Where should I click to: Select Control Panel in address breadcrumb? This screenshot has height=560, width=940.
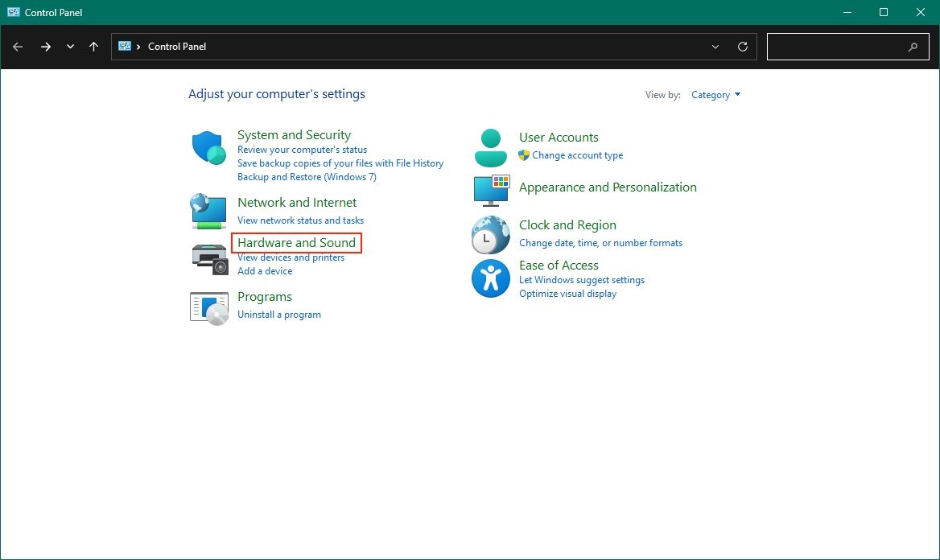coord(177,47)
